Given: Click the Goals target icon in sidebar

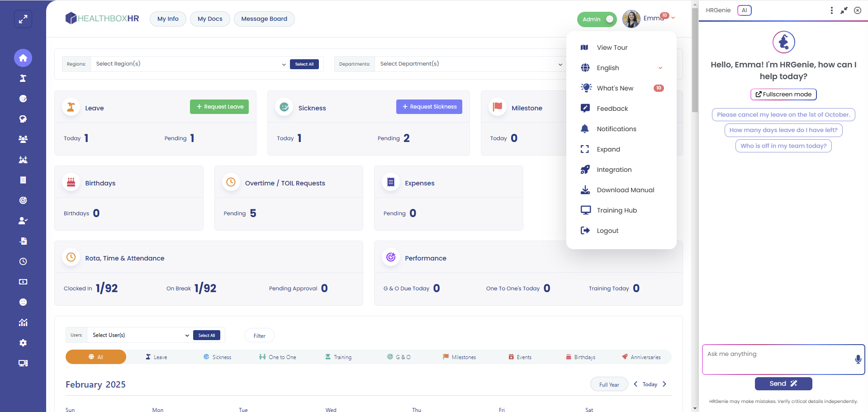Looking at the screenshot, I should (23, 200).
